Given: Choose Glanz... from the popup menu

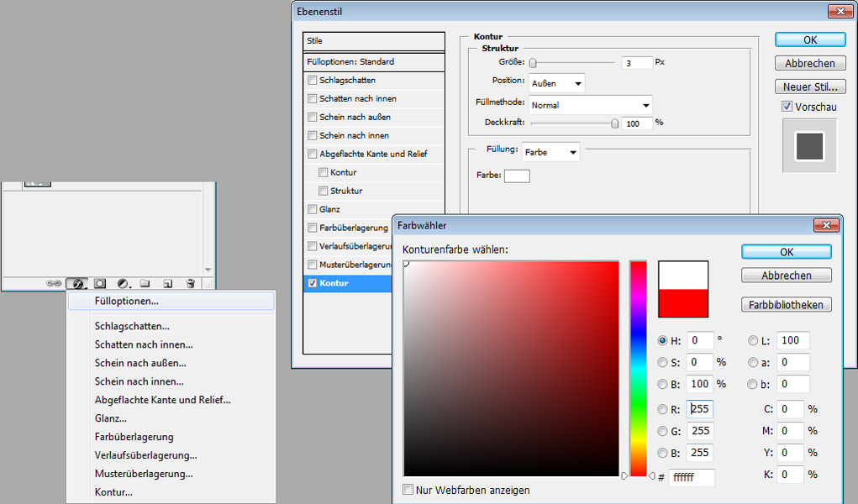Looking at the screenshot, I should pos(171,418).
